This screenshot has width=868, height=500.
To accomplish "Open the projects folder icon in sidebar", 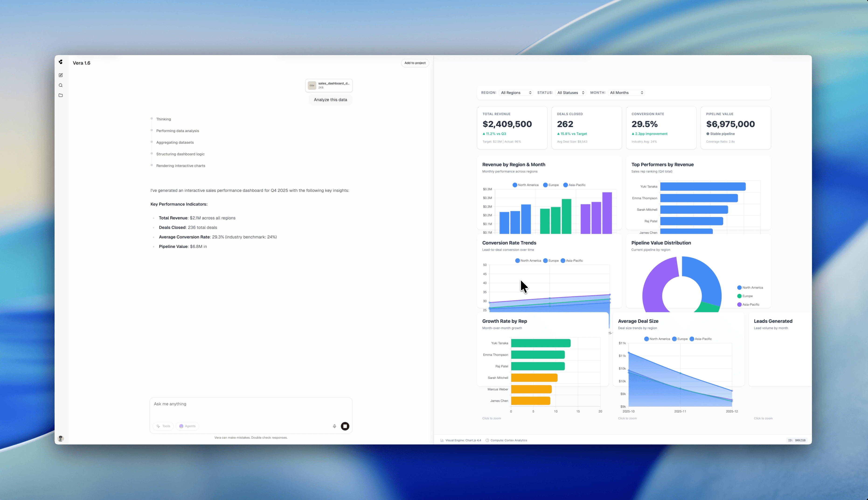I will pyautogui.click(x=61, y=95).
